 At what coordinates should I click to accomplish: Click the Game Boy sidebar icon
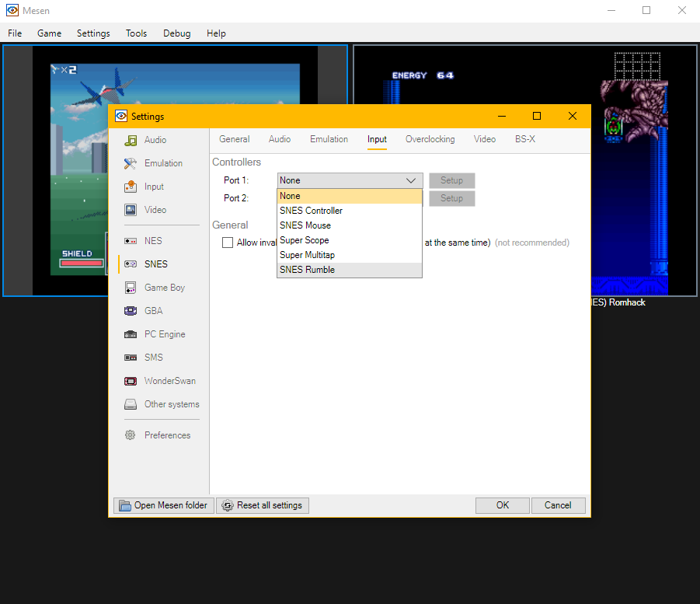pos(131,288)
